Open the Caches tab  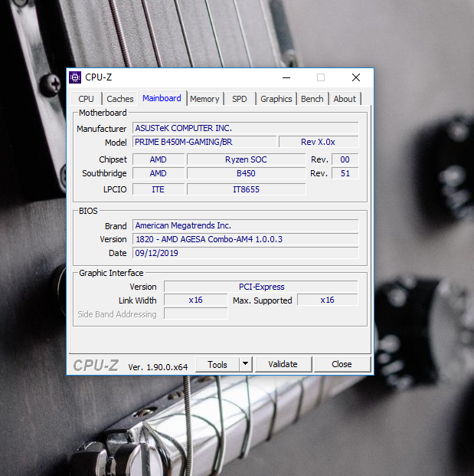119,99
